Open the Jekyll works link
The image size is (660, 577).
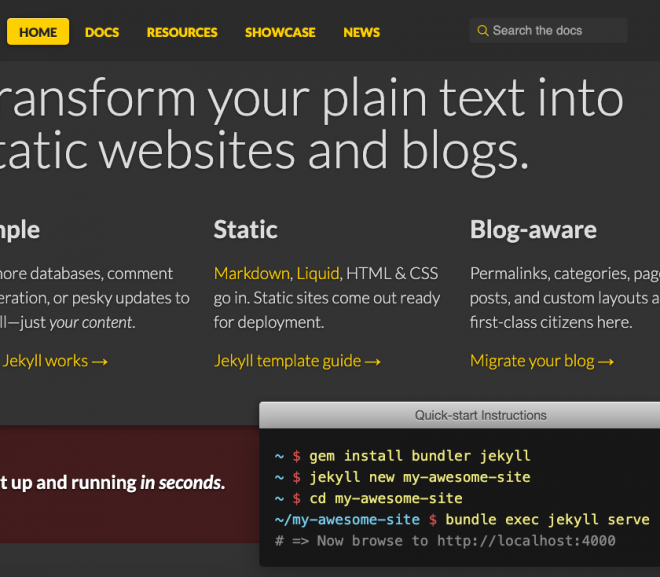[54, 361]
